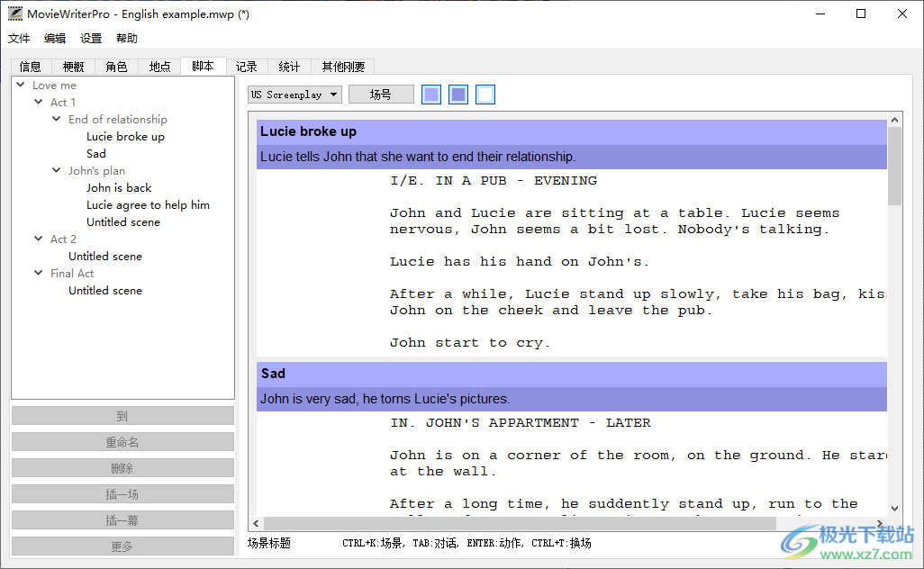Select the 脚本 tab
The height and width of the screenshot is (569, 924).
pyautogui.click(x=204, y=66)
